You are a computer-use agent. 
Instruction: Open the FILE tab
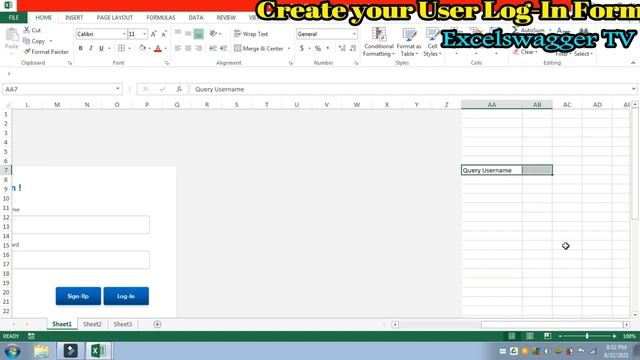click(x=13, y=18)
